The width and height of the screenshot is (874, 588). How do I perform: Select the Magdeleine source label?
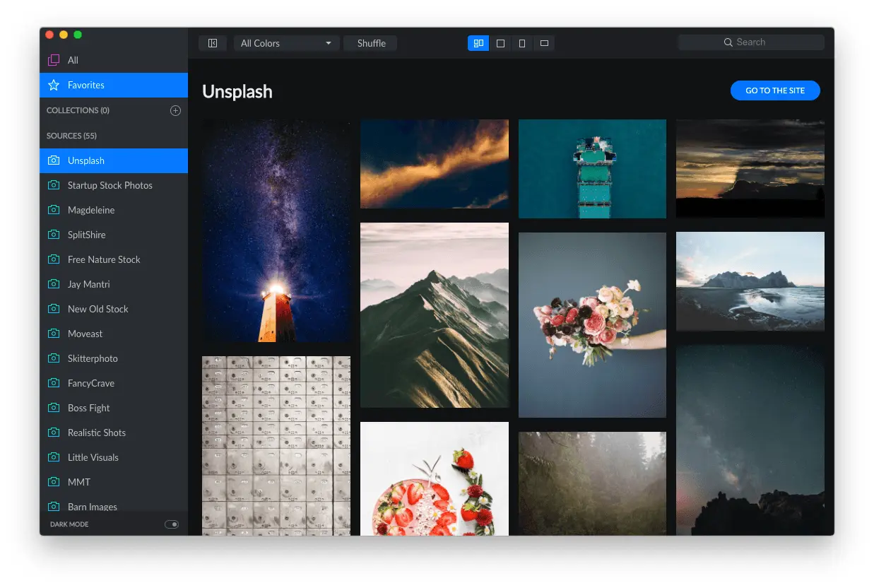click(x=91, y=210)
